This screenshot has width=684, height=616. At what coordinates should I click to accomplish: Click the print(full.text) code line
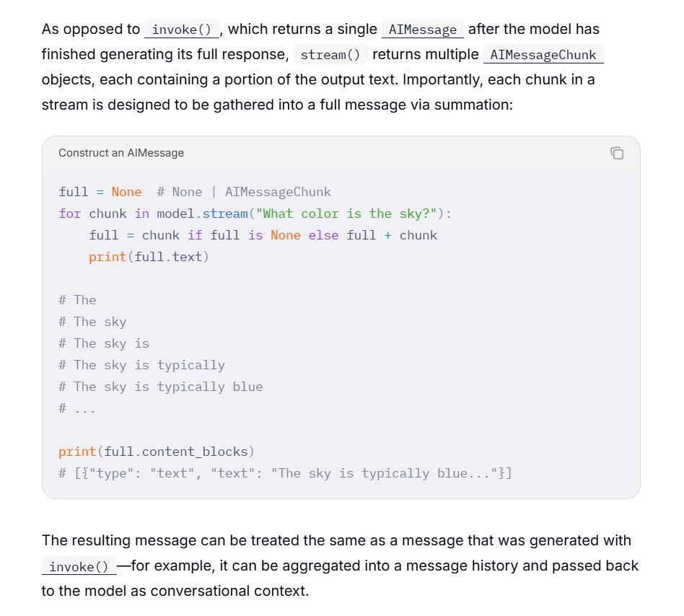point(149,257)
